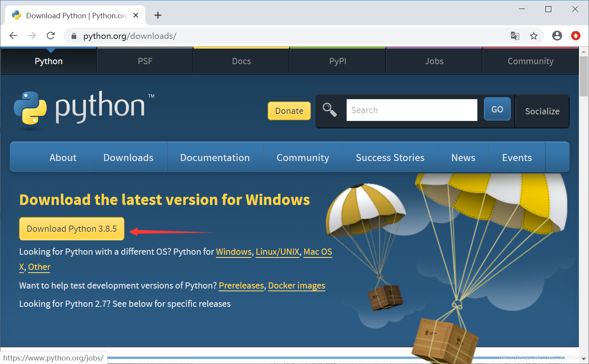Image resolution: width=589 pixels, height=364 pixels.
Task: Click the Download Python 3.8.5 button
Action: pyautogui.click(x=72, y=229)
